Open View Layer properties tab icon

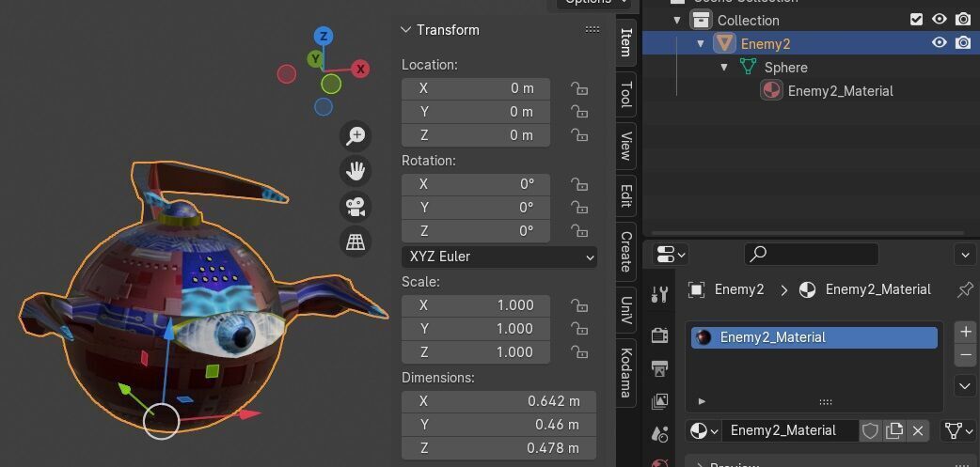click(x=659, y=401)
